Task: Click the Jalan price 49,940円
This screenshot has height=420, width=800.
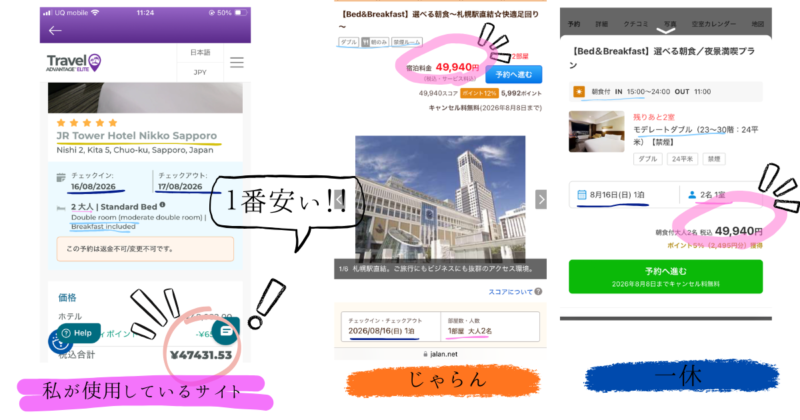Action: [457, 67]
